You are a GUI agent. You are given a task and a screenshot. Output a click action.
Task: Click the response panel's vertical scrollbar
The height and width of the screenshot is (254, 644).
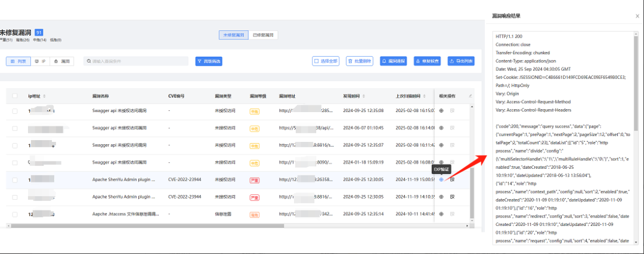coord(636,82)
